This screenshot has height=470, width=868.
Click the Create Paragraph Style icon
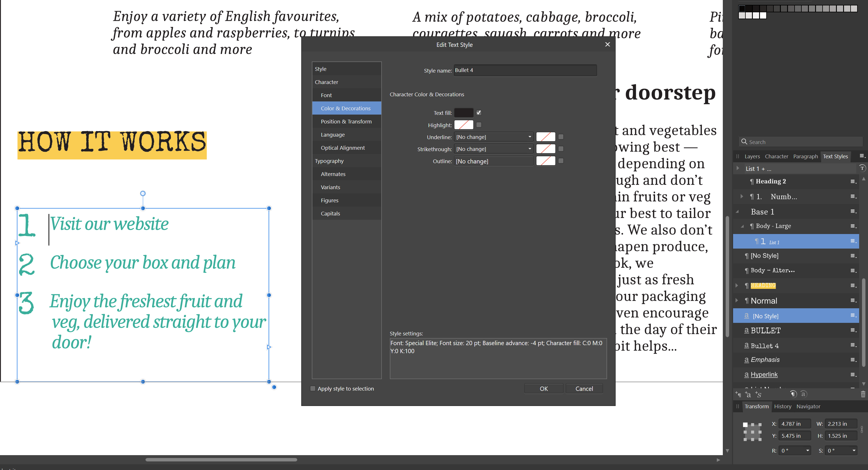click(x=738, y=394)
